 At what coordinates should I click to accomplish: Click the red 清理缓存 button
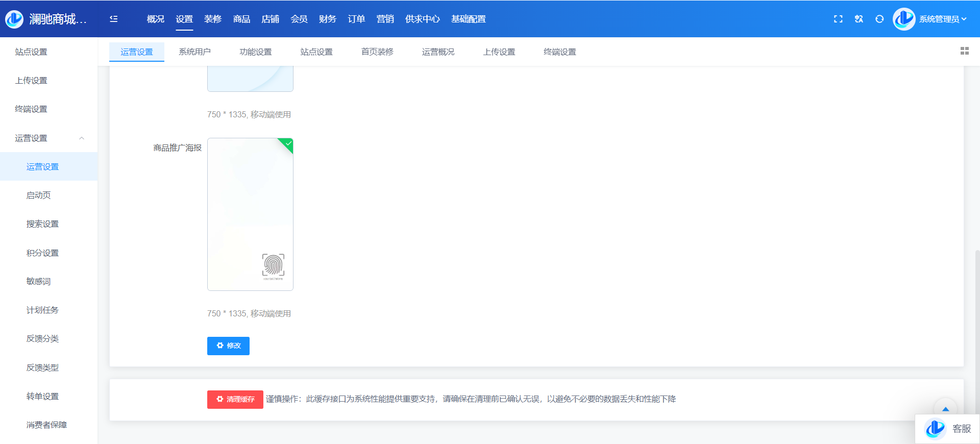click(235, 399)
